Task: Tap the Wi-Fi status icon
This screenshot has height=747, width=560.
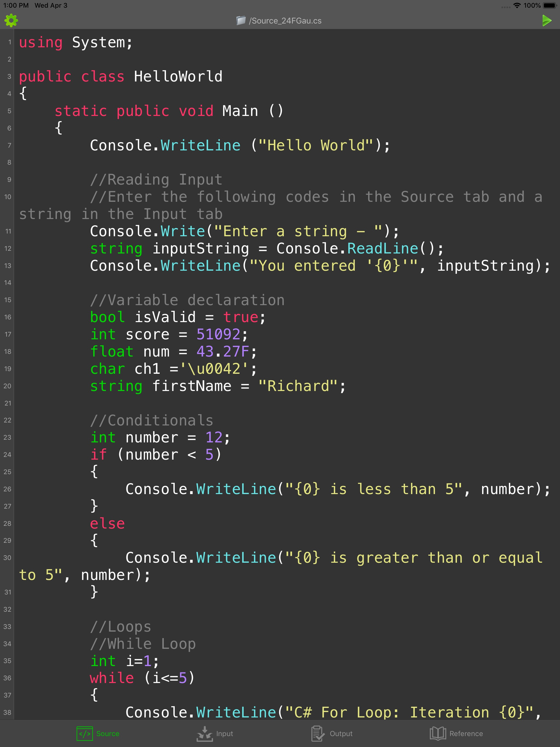Action: pos(517,5)
